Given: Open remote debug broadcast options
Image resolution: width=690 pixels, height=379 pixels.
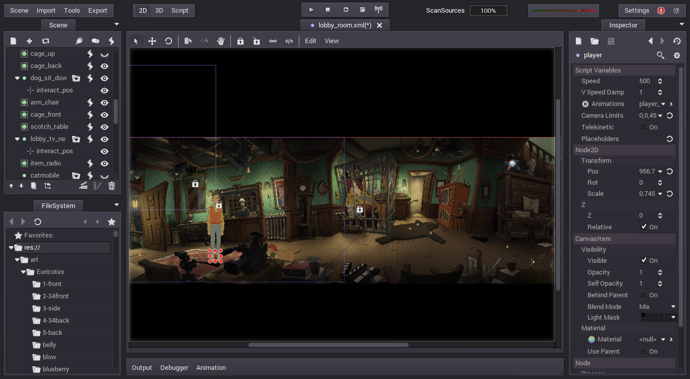Looking at the screenshot, I should click(x=378, y=10).
